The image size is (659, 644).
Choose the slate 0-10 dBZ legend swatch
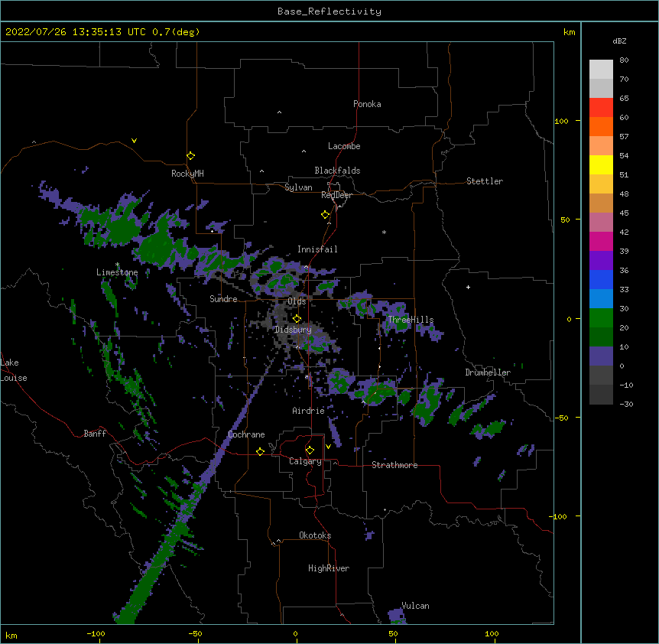(601, 356)
